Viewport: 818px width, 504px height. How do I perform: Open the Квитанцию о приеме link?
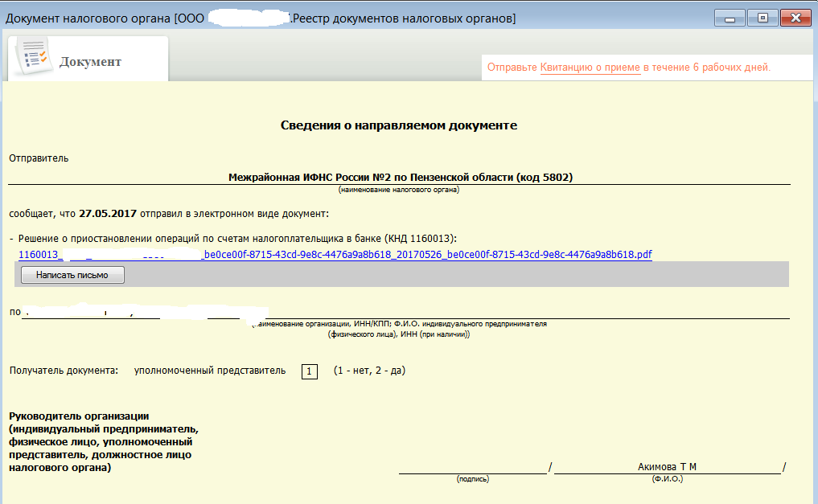[590, 68]
